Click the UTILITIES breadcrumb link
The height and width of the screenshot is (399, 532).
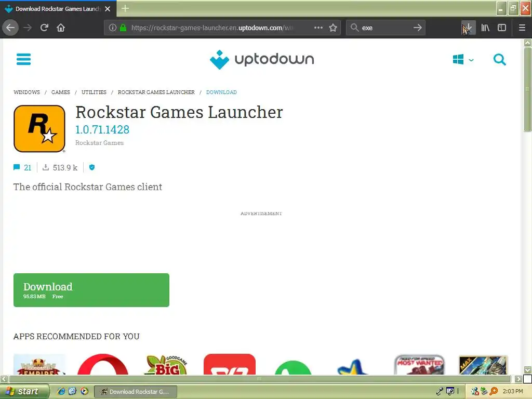(94, 92)
